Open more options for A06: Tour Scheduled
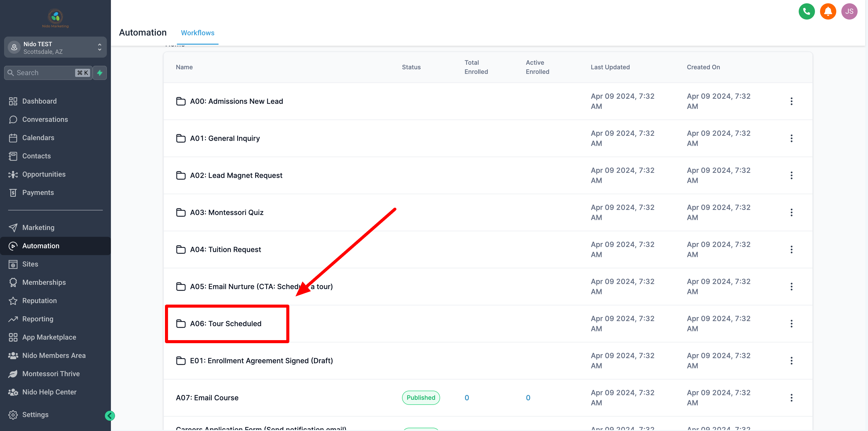 coord(791,323)
